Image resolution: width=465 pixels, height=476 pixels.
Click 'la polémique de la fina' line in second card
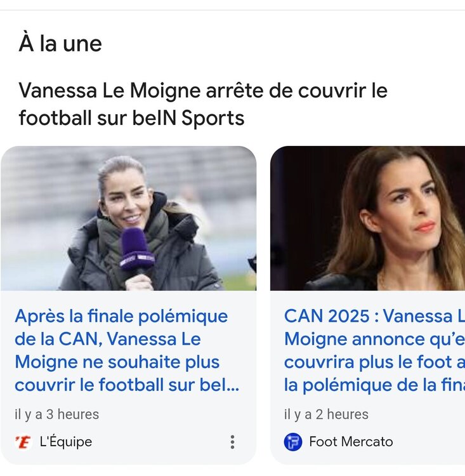click(374, 385)
